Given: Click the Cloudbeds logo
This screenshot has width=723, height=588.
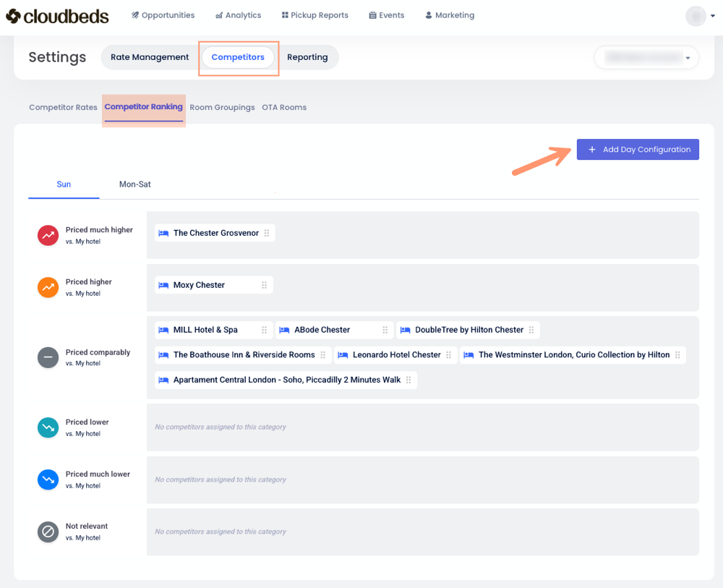Looking at the screenshot, I should (x=58, y=15).
